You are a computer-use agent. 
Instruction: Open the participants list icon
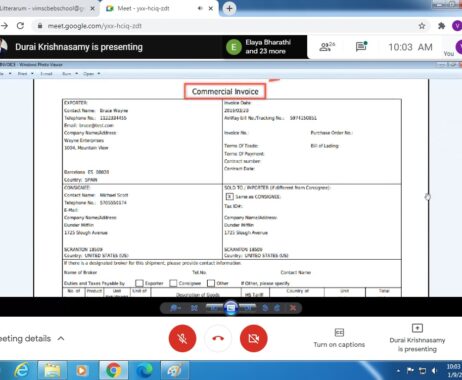tap(327, 47)
